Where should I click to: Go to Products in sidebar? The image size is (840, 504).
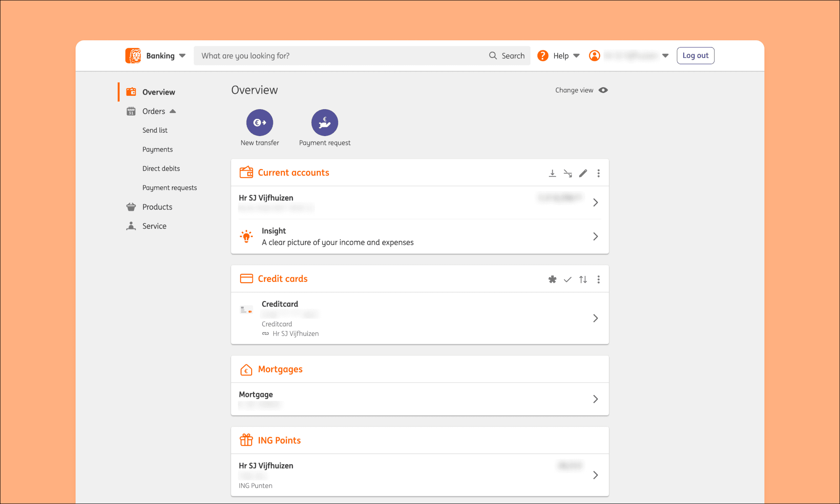coord(157,207)
